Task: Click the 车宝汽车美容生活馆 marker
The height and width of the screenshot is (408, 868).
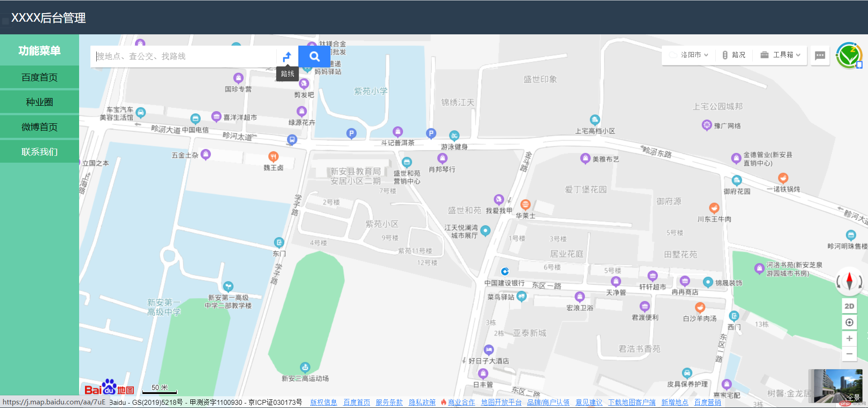Action: 141,112
